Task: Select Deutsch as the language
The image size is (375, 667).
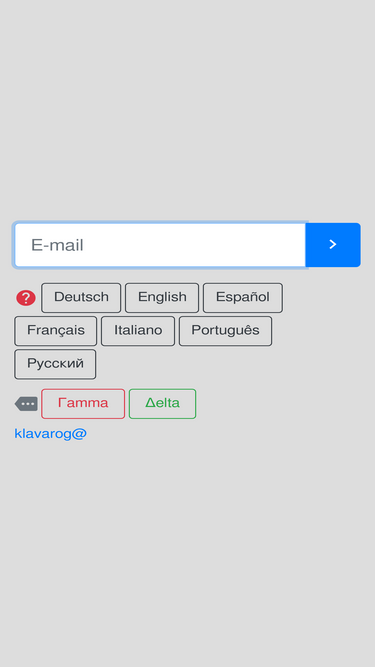Action: pos(81,297)
